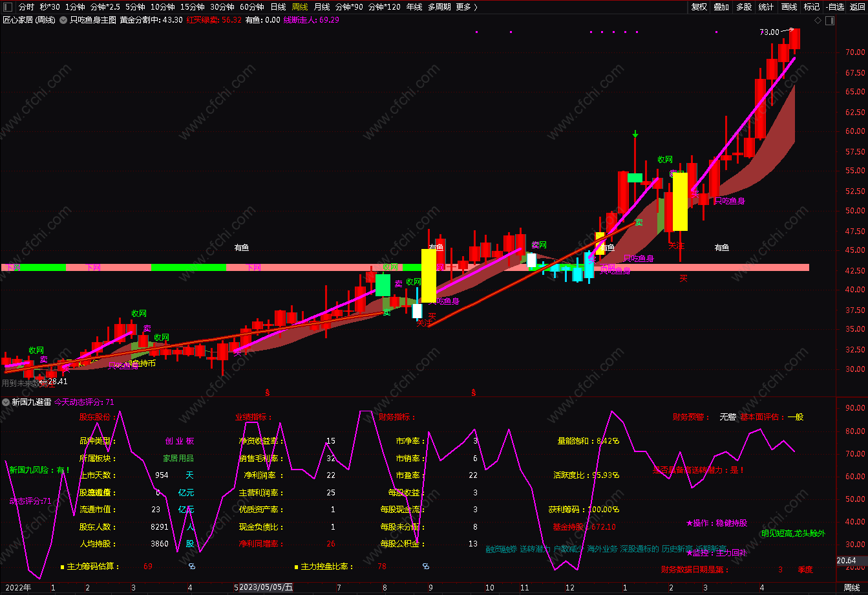The image size is (868, 595).
Task: Click -自选 to remove from watchlist
Action: (x=834, y=6)
